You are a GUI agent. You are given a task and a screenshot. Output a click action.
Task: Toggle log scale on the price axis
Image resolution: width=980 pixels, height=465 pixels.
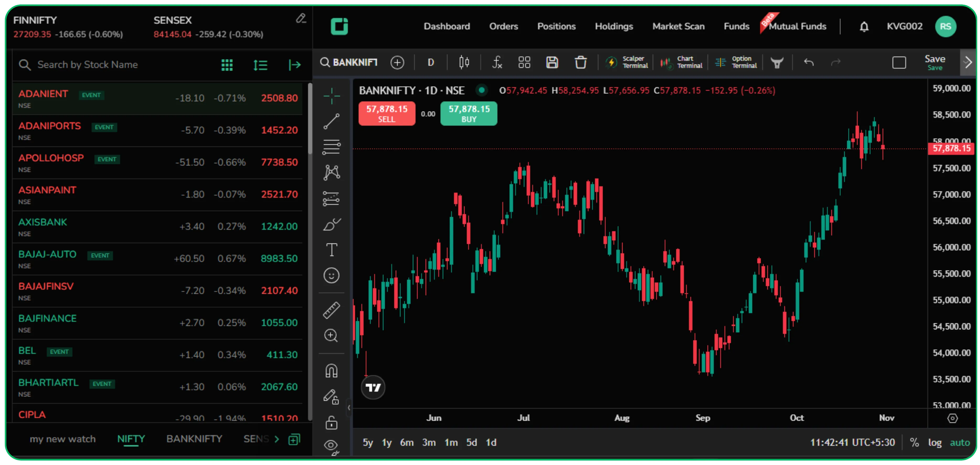click(935, 442)
